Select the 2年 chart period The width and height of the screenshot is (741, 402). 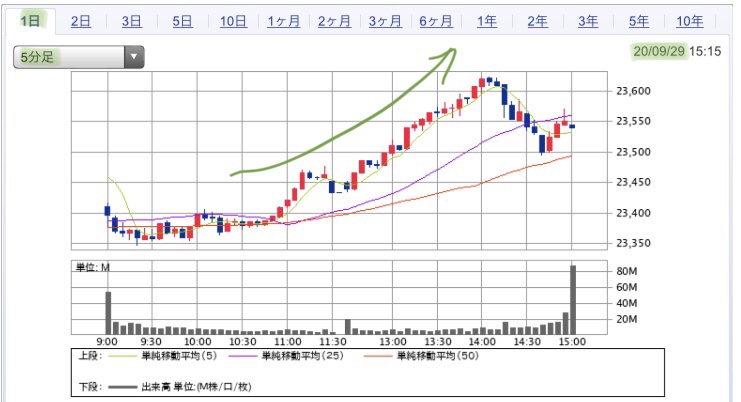(x=537, y=21)
